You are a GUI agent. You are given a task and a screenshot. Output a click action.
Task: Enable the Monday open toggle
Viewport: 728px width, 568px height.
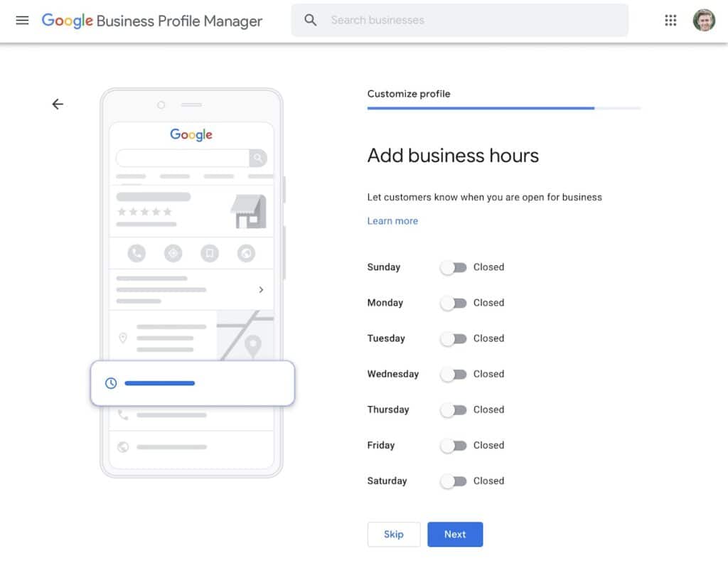coord(453,303)
